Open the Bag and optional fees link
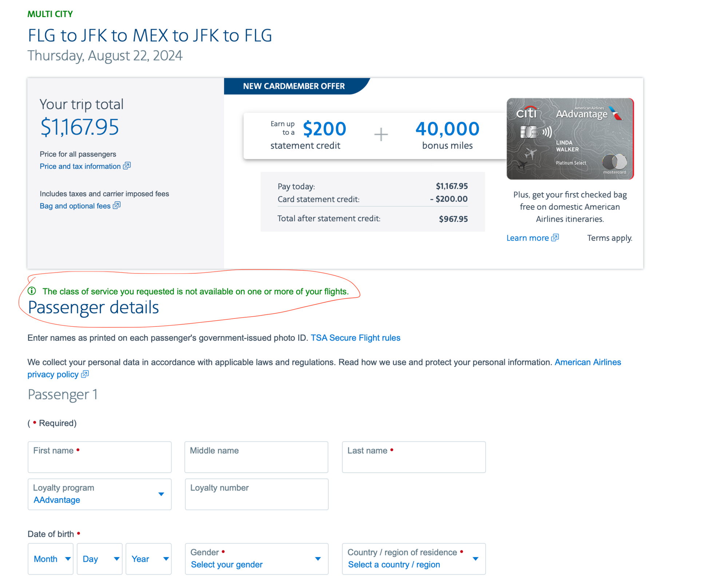The width and height of the screenshot is (728, 576). 75,206
